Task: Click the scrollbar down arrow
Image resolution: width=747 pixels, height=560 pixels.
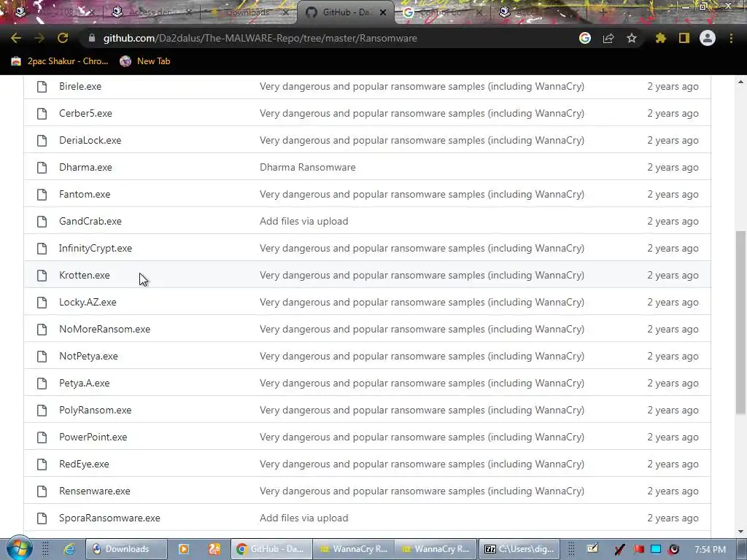Action: [x=740, y=532]
